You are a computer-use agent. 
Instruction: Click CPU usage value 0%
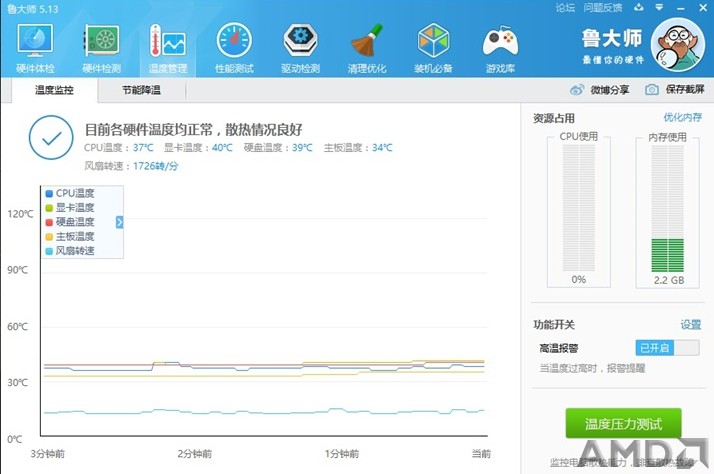tap(579, 279)
